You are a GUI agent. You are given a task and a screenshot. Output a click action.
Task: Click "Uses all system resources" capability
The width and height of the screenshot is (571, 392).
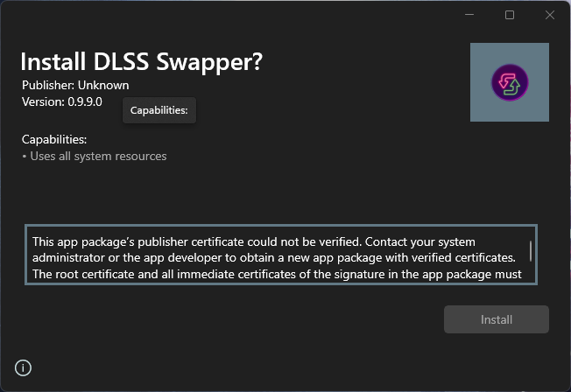point(95,156)
